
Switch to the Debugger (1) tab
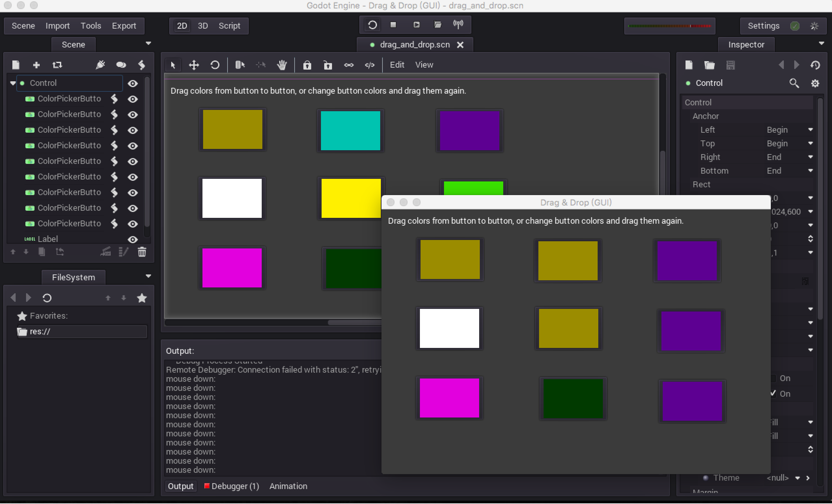coord(232,486)
